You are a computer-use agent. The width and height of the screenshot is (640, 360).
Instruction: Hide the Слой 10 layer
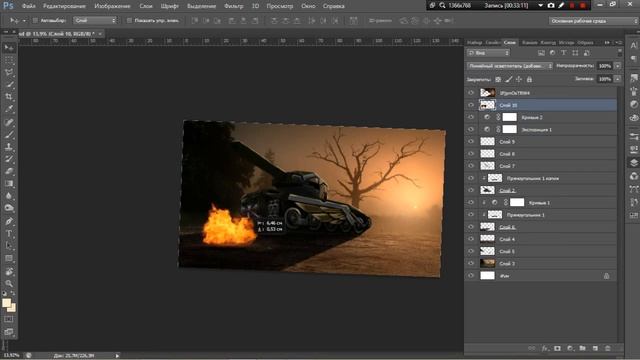(x=471, y=105)
